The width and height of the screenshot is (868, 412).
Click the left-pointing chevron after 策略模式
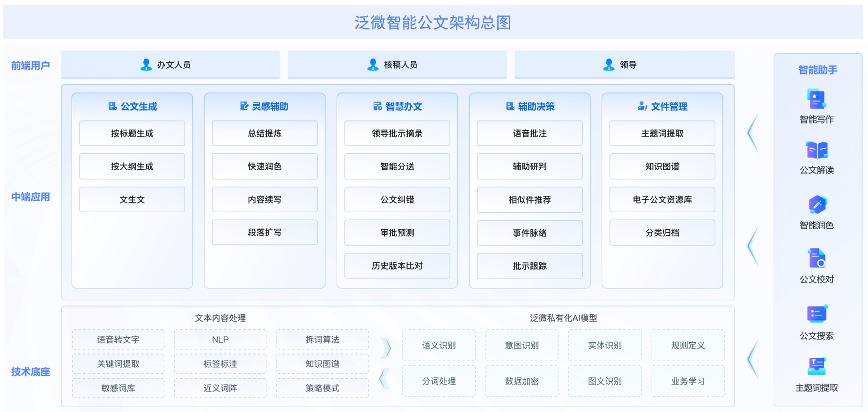pos(384,378)
